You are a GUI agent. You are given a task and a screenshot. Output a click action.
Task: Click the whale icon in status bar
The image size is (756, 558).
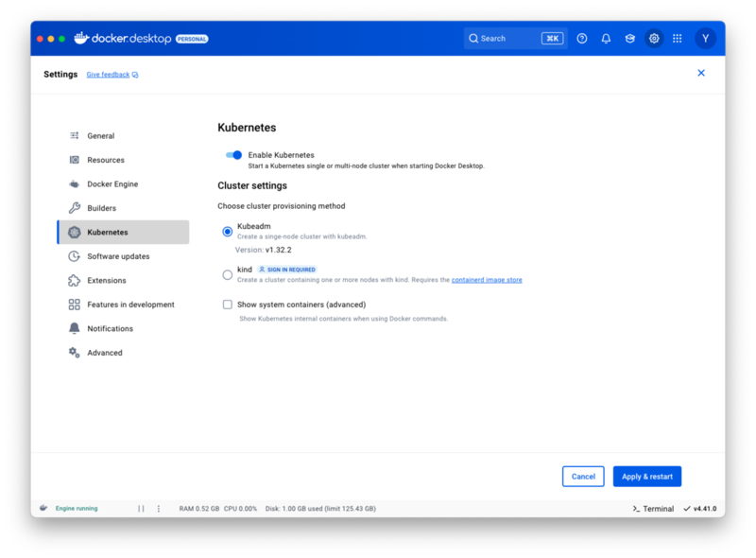click(x=43, y=508)
